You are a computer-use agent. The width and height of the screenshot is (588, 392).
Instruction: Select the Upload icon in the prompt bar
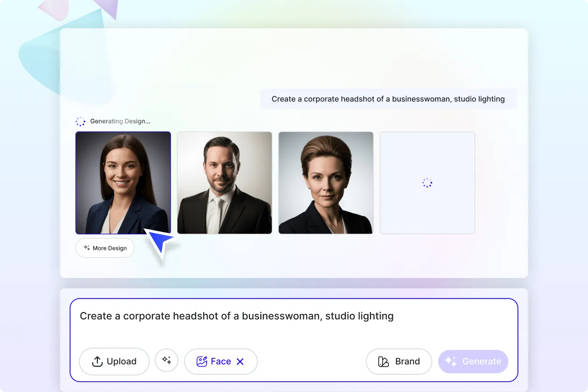(x=97, y=361)
